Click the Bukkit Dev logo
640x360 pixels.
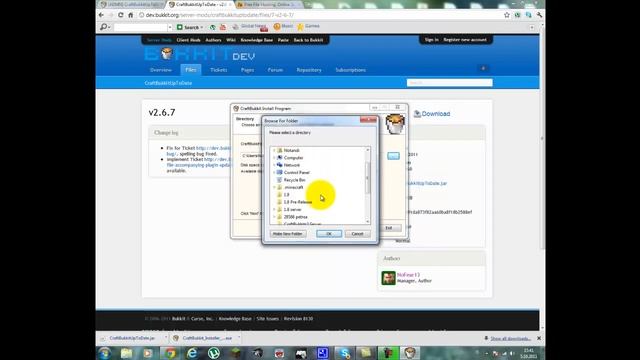(200, 54)
